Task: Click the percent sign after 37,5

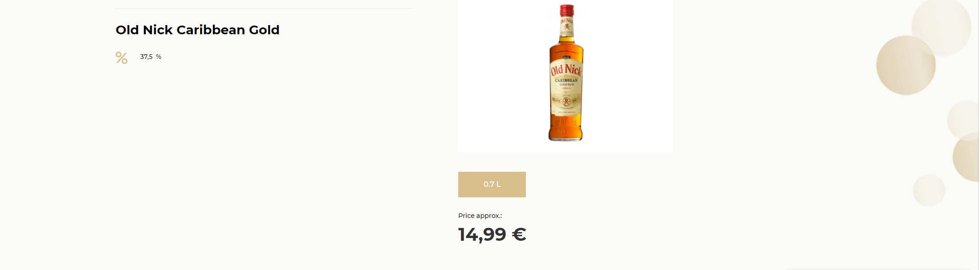Action: click(159, 57)
